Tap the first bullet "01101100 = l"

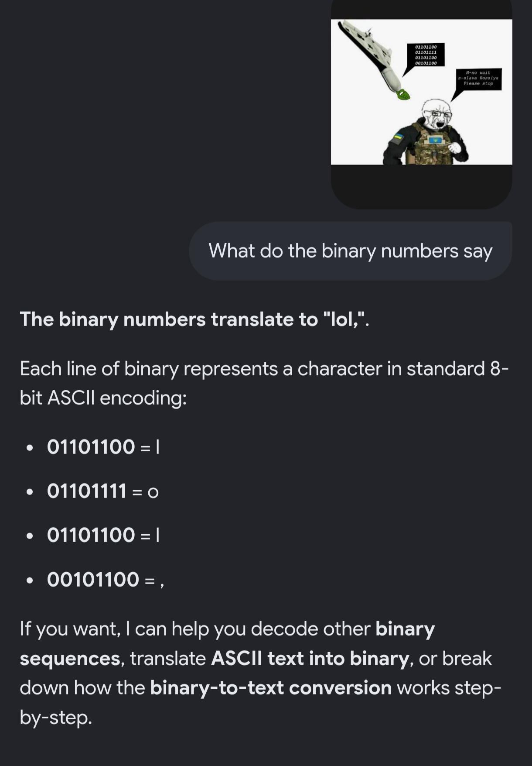[103, 447]
